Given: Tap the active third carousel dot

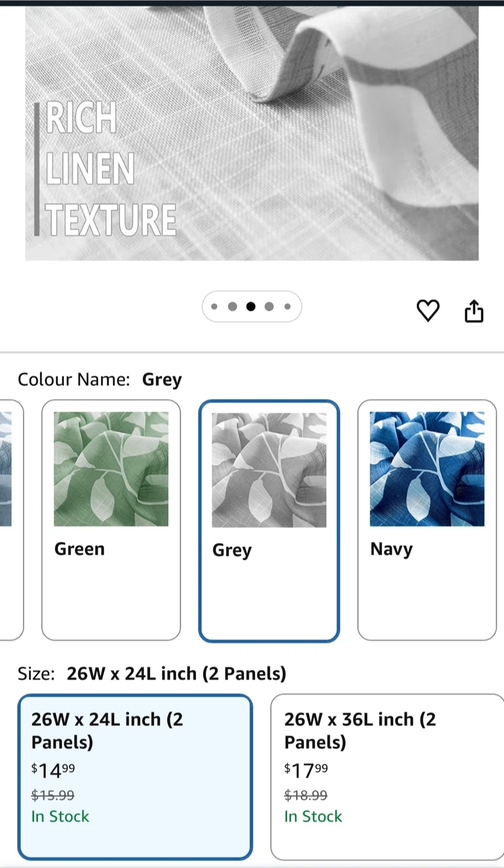Looking at the screenshot, I should coord(251,307).
